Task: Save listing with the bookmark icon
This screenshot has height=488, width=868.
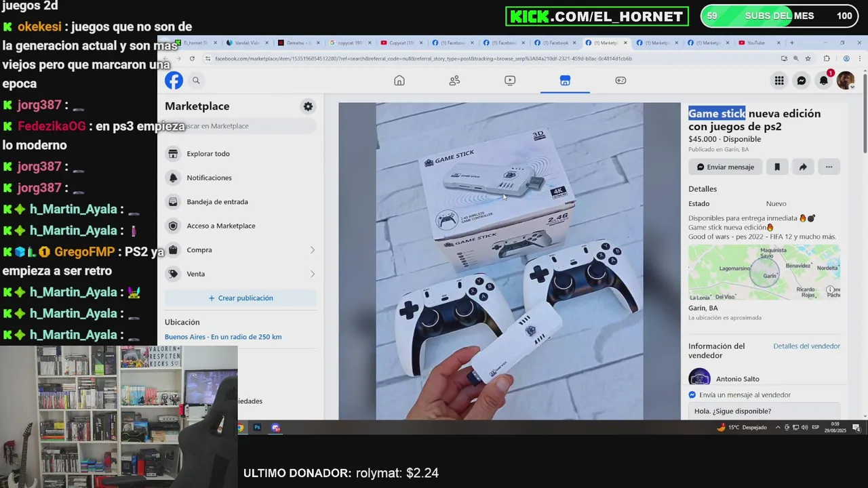Action: [777, 167]
